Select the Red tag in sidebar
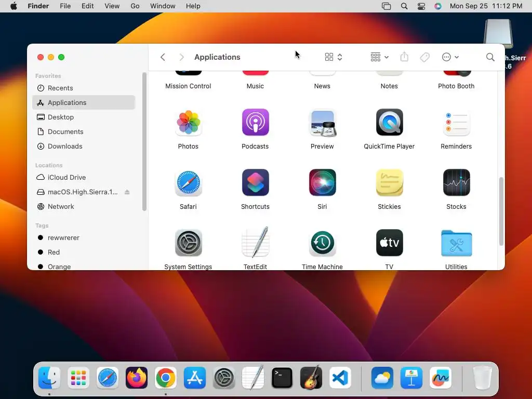Screen dimensions: 532x399 coord(84,252)
